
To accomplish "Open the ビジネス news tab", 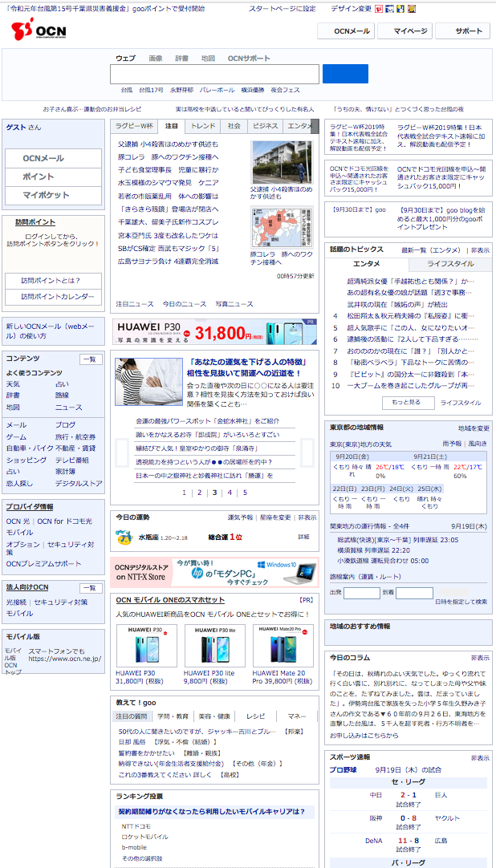I will pos(265,126).
